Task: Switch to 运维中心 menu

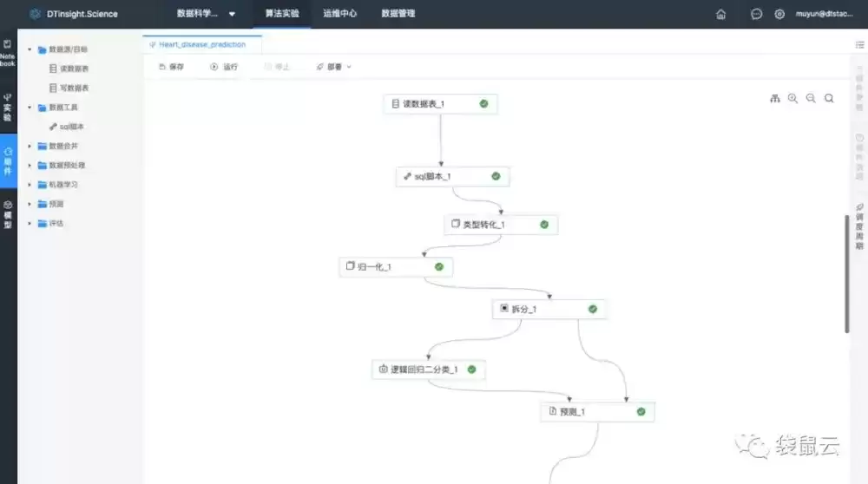Action: pos(340,14)
